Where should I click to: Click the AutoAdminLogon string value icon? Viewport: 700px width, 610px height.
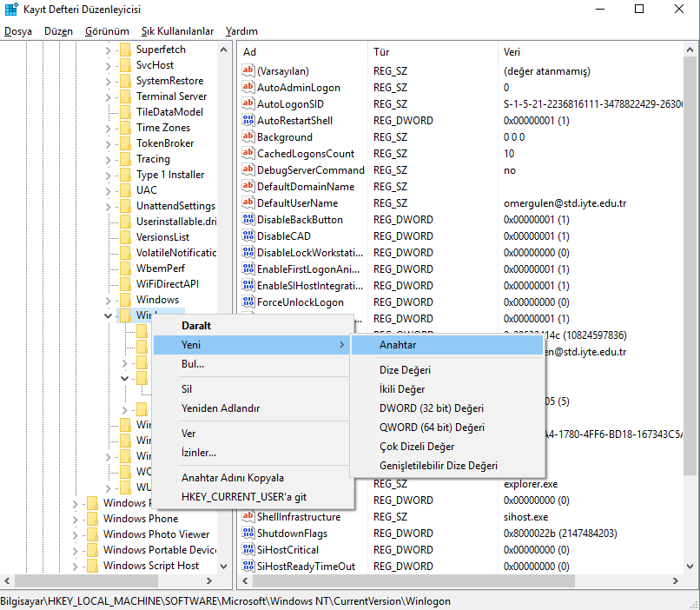(248, 88)
